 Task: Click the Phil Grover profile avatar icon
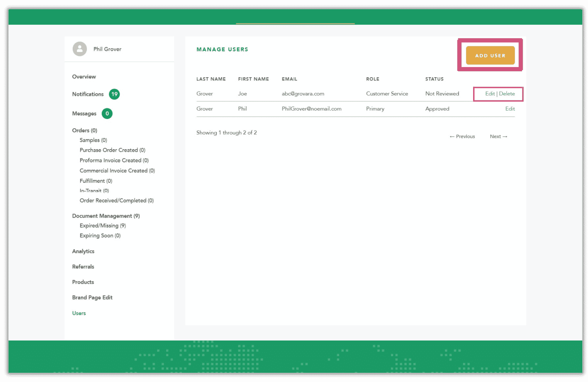point(80,49)
